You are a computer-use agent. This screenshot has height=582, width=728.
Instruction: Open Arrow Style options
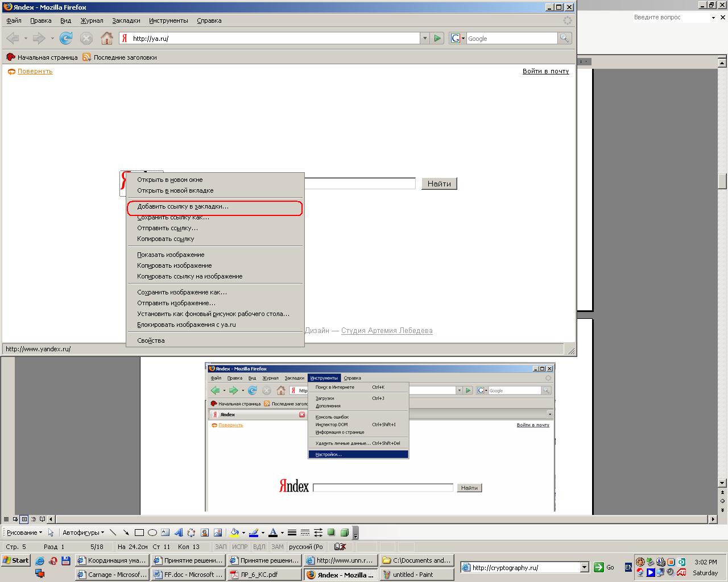click(318, 533)
